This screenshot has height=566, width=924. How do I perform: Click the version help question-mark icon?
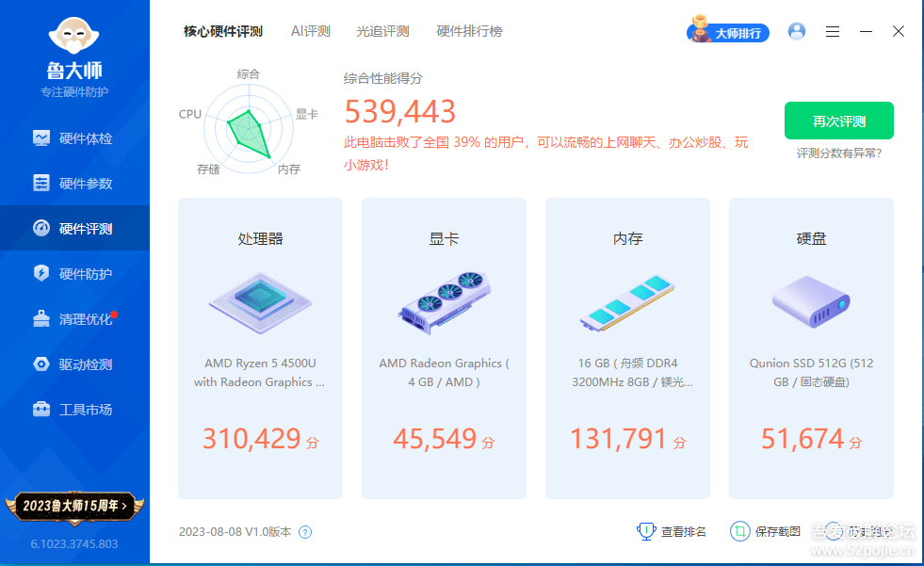304,532
